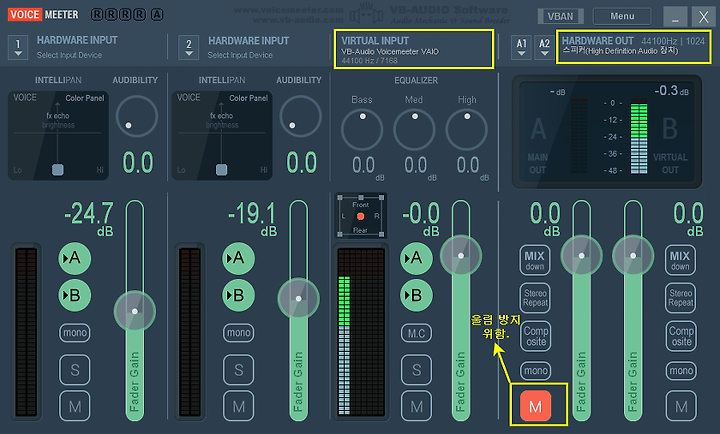Image resolution: width=720 pixels, height=434 pixels.
Task: Click the Main Out level meter display
Action: click(x=607, y=132)
